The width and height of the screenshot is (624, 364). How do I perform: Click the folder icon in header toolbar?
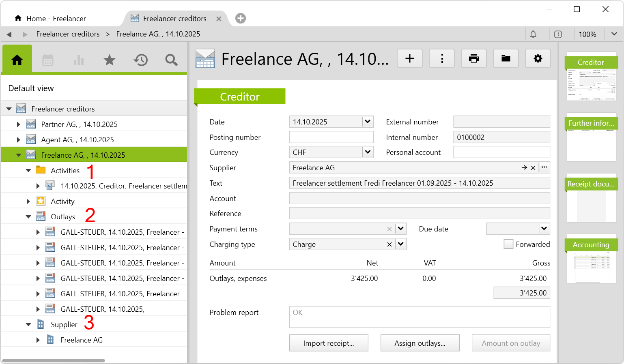[506, 59]
